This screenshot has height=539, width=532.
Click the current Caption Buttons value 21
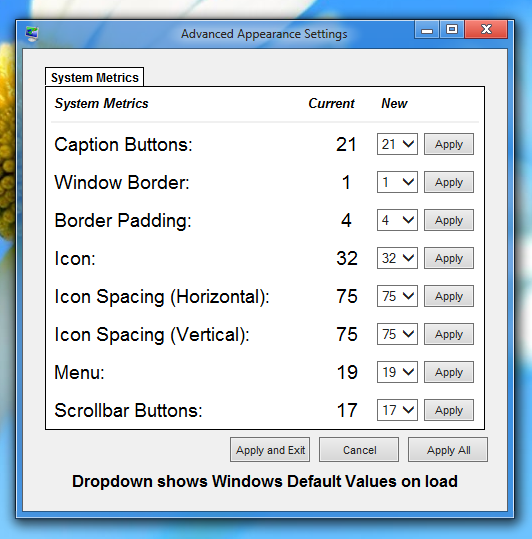pyautogui.click(x=346, y=144)
